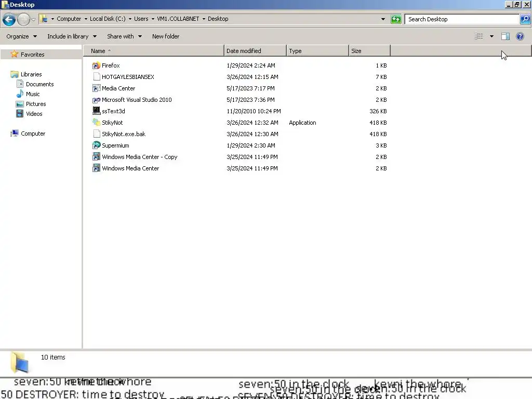The width and height of the screenshot is (532, 399).
Task: Open Pictures library in sidebar
Action: 36,104
